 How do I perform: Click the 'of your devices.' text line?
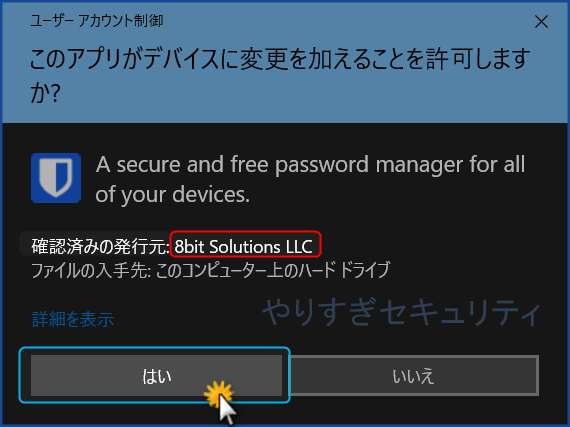(x=173, y=195)
